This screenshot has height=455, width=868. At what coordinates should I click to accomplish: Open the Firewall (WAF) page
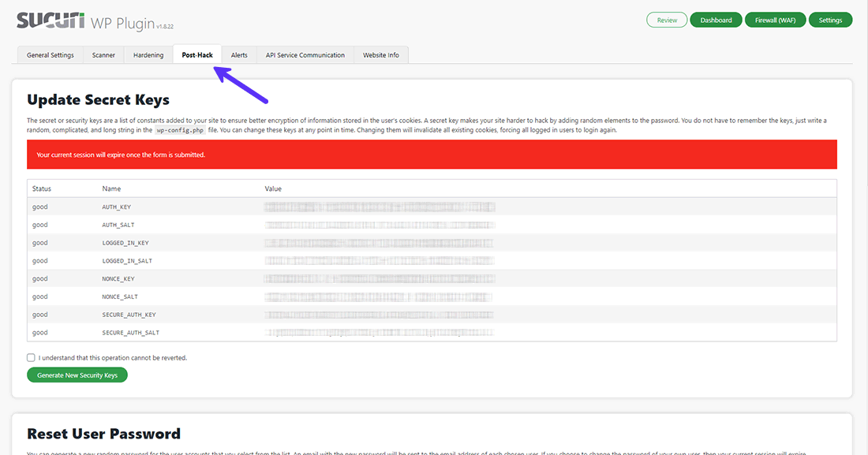point(775,19)
